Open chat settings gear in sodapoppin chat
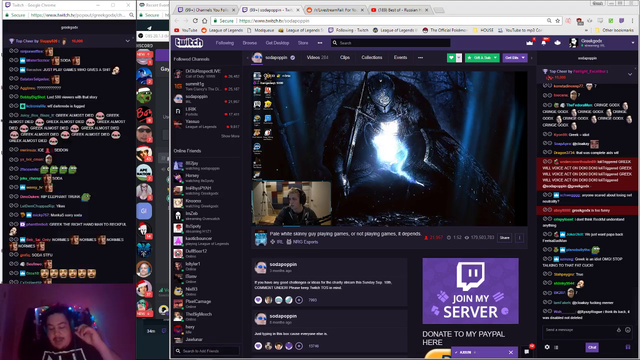640x360 pixels. [x=547, y=347]
